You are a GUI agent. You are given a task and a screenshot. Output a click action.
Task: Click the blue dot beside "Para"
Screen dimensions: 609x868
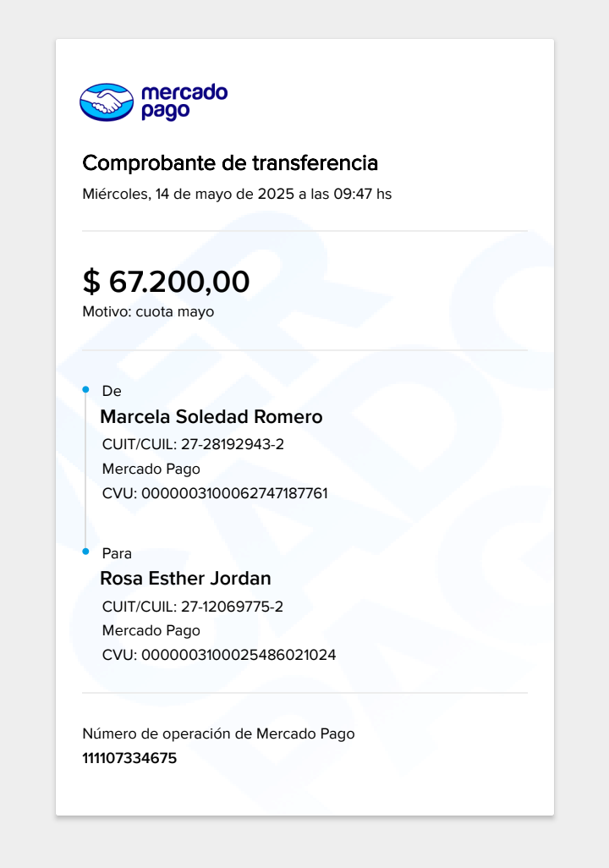(85, 552)
